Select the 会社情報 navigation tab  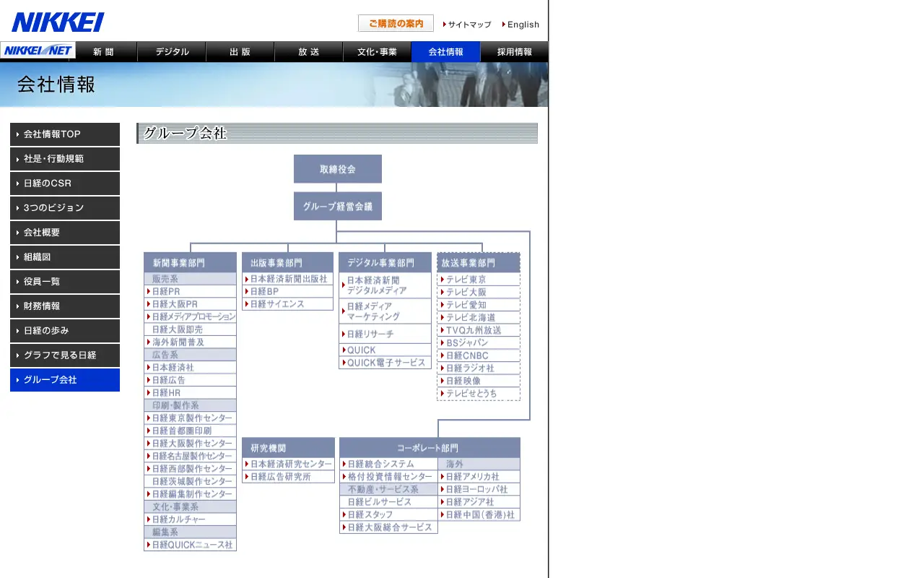pos(445,52)
